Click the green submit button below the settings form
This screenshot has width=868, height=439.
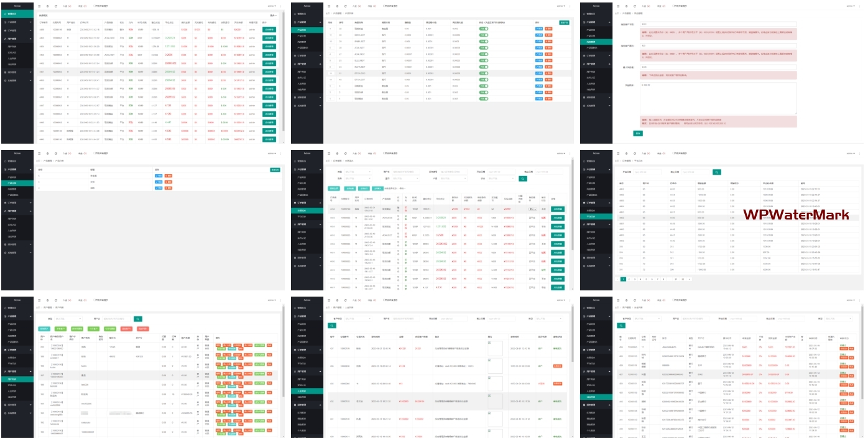pyautogui.click(x=637, y=133)
